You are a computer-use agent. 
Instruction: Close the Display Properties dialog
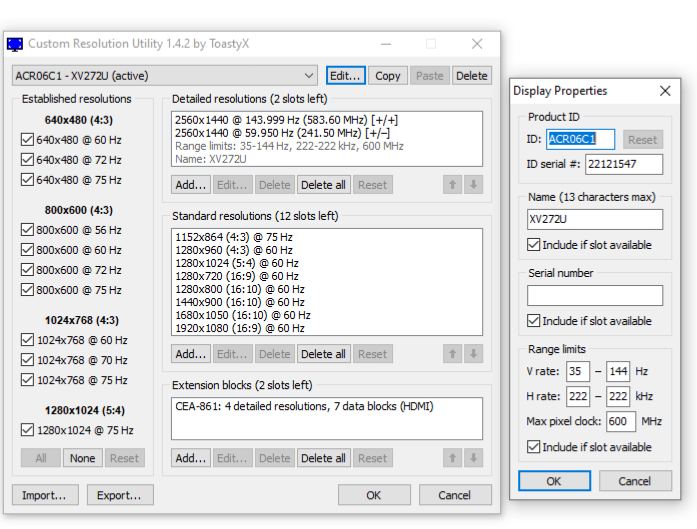coord(665,91)
